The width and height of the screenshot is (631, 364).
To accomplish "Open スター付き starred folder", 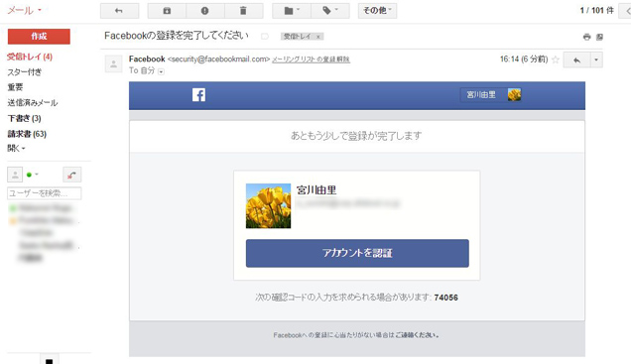I will click(24, 72).
